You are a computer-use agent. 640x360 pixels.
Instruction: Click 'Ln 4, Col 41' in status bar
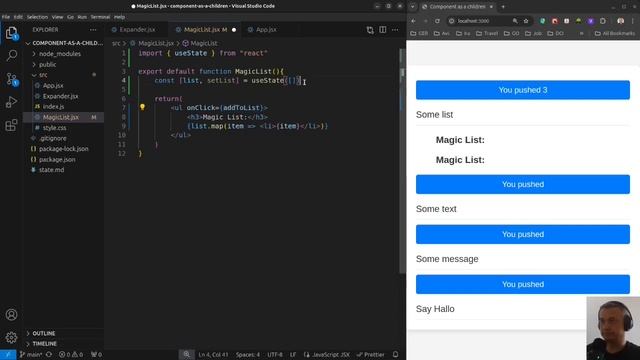213,355
